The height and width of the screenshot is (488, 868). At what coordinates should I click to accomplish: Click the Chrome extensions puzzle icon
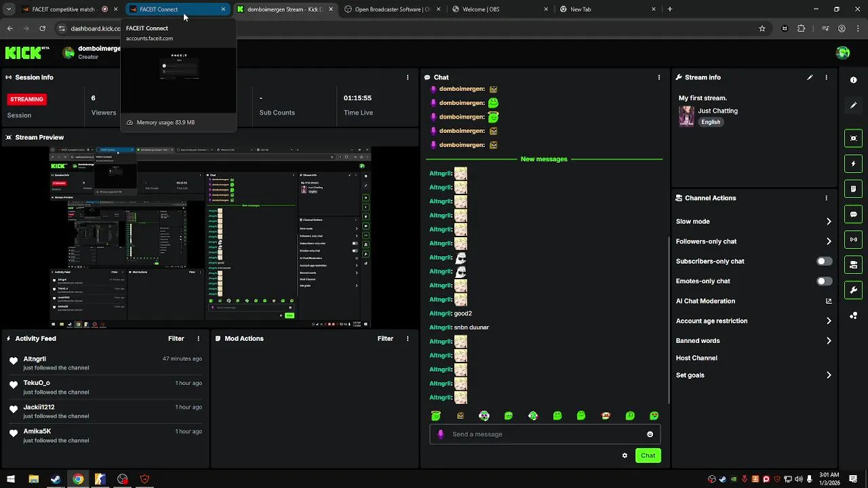[802, 28]
